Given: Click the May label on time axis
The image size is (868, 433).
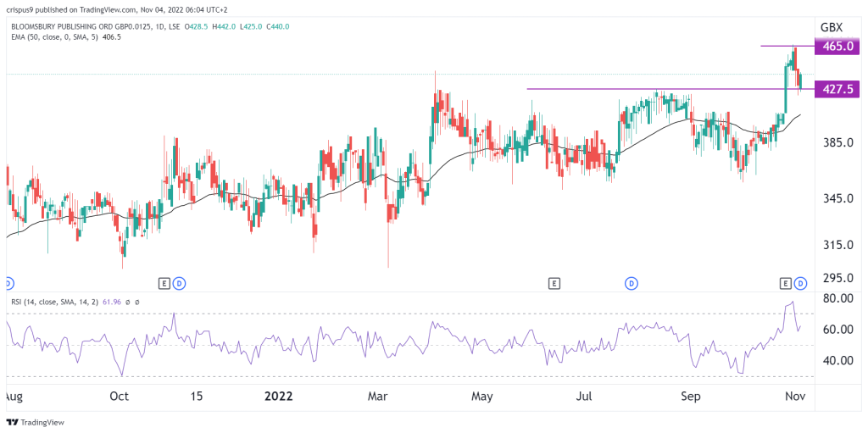Looking at the screenshot, I should pos(483,397).
